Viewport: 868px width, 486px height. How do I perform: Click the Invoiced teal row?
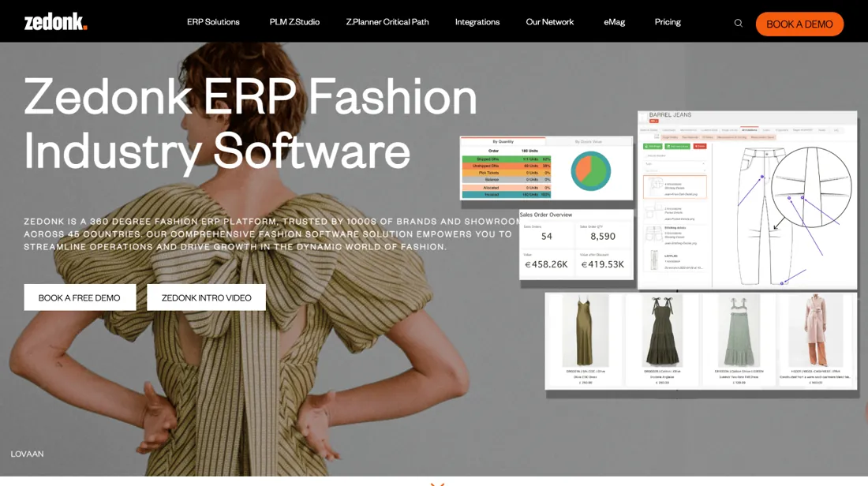pos(507,195)
